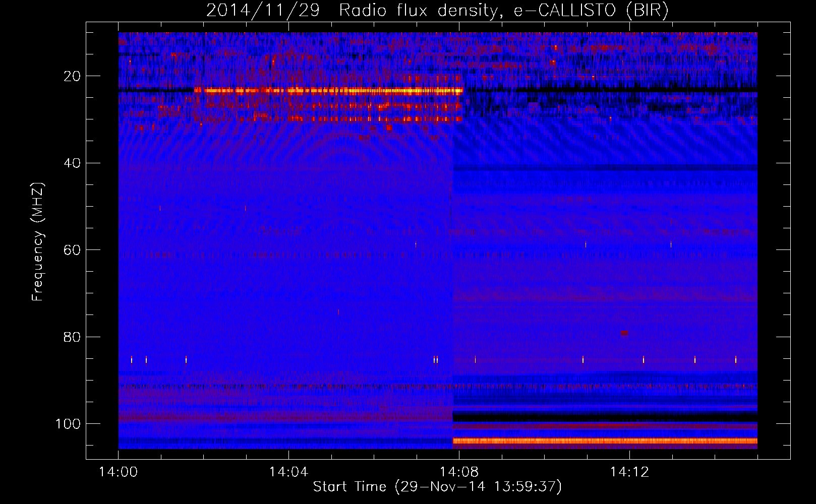Click the "80" frequency tick label
The image size is (816, 504).
[72, 337]
